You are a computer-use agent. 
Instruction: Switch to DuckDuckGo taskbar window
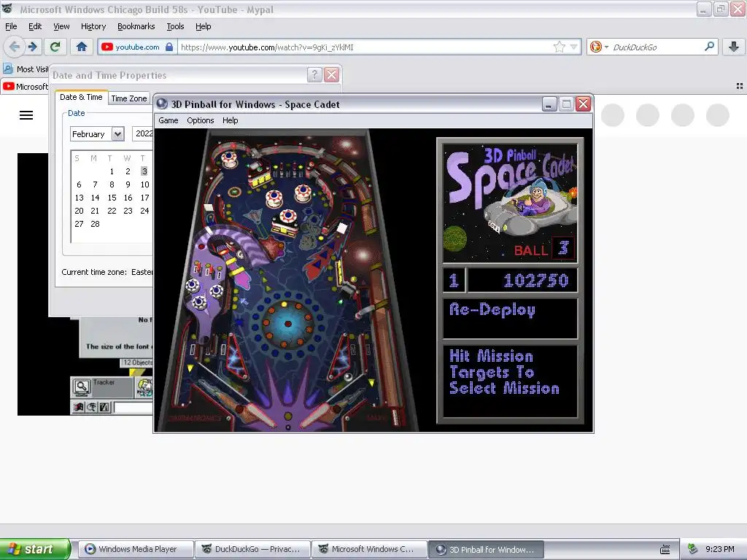point(252,549)
